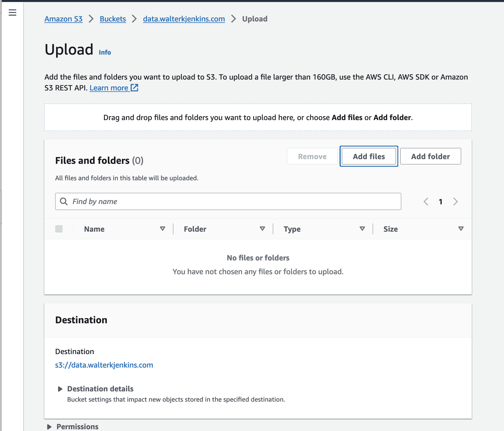Open the Buckets breadcrumb link
This screenshot has width=504, height=431.
[x=113, y=19]
